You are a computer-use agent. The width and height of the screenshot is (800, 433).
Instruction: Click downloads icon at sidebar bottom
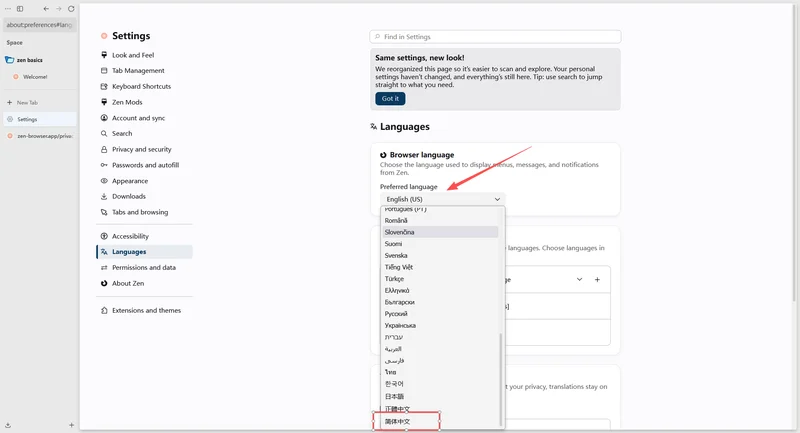point(8,425)
